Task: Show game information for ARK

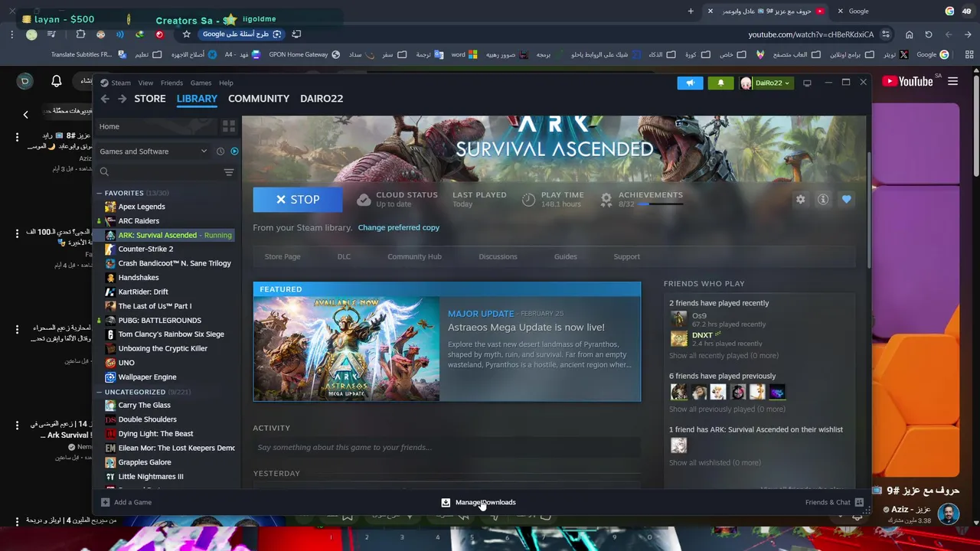Action: [823, 199]
